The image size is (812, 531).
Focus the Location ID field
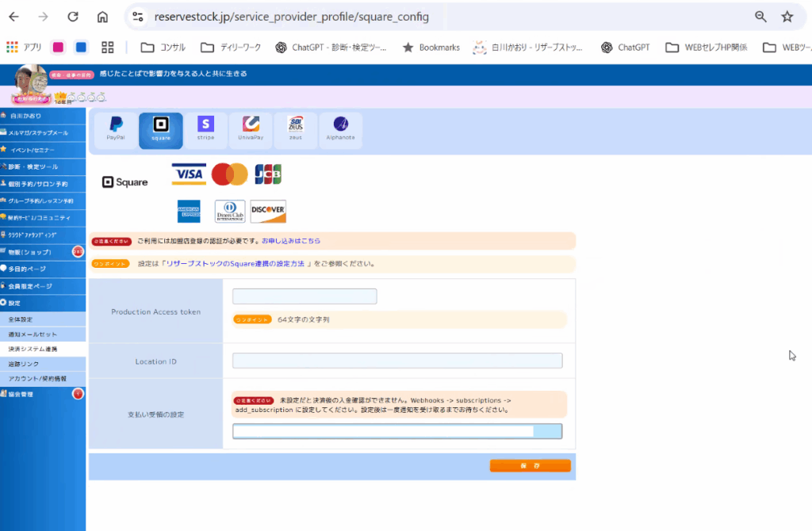coord(397,361)
